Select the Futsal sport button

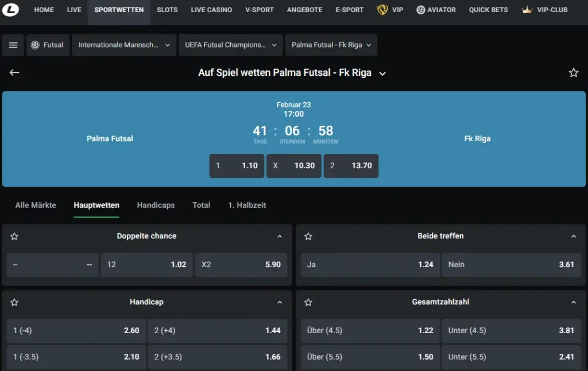pos(47,45)
